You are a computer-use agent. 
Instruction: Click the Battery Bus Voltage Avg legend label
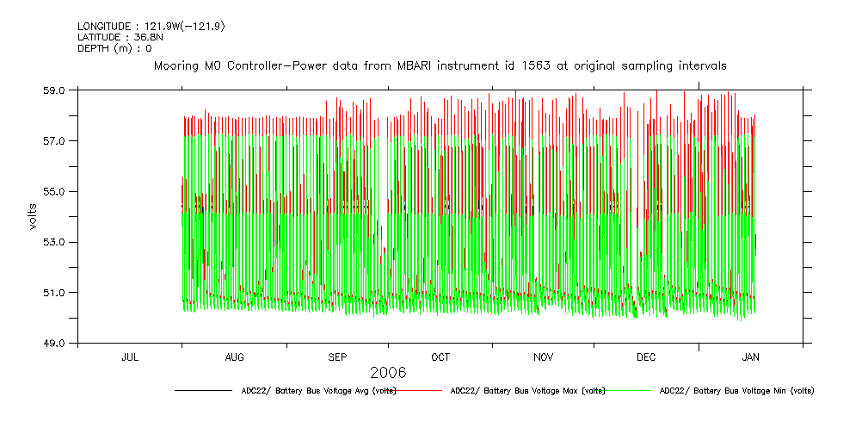point(317,391)
